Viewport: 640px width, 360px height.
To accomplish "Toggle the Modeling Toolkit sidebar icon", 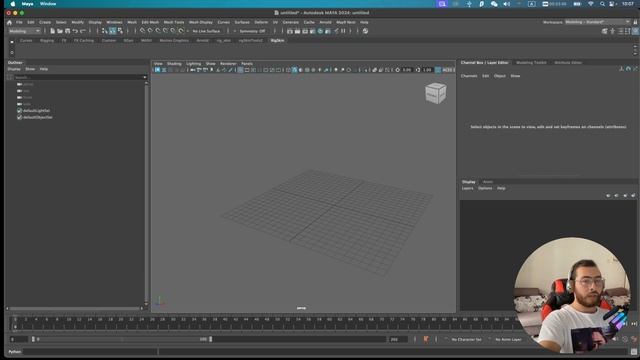I will 604,31.
